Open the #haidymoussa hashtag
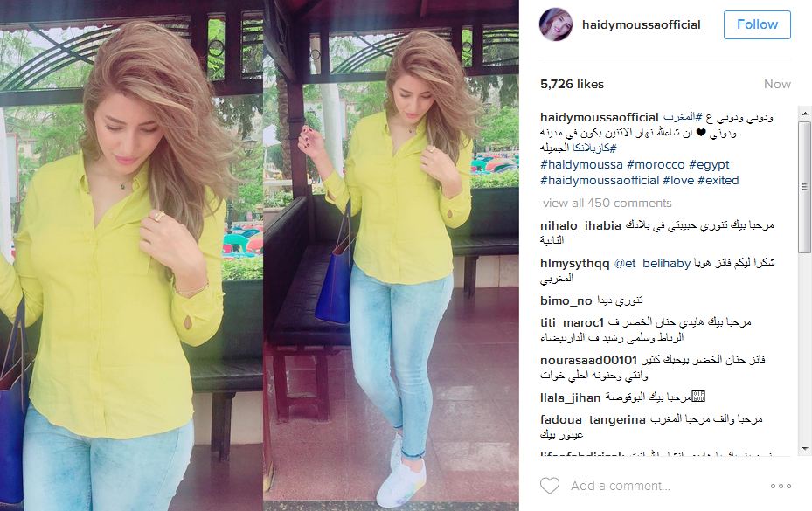The width and height of the screenshot is (812, 511). [x=581, y=164]
